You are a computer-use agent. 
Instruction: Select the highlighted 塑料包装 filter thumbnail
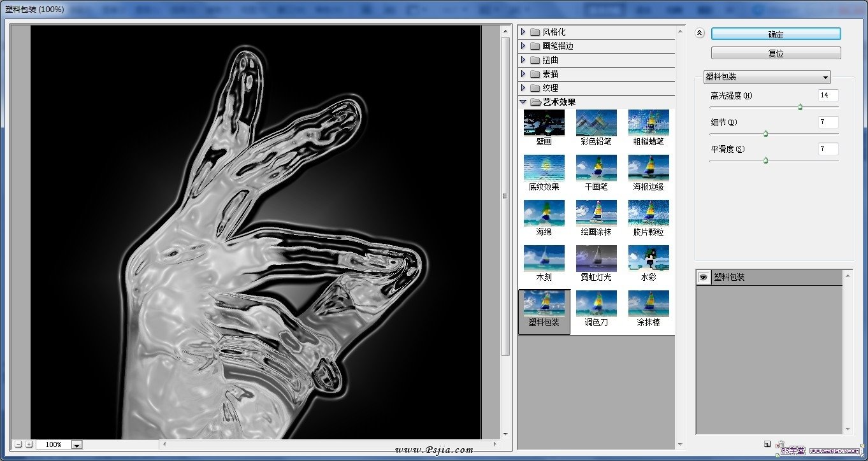(x=544, y=304)
